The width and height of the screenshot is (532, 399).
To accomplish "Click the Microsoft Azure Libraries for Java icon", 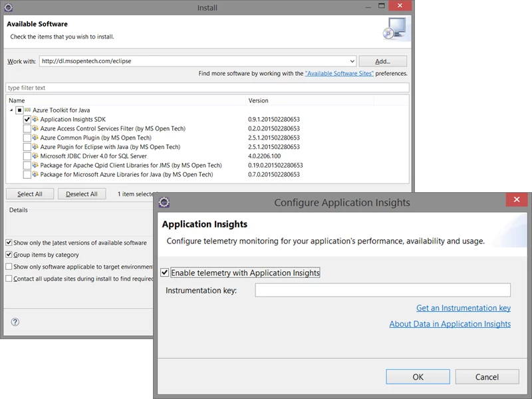I will (x=35, y=174).
